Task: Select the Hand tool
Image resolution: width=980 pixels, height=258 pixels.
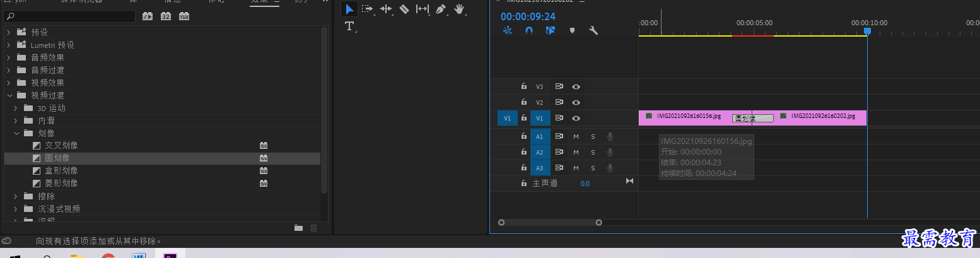Action: click(x=459, y=9)
